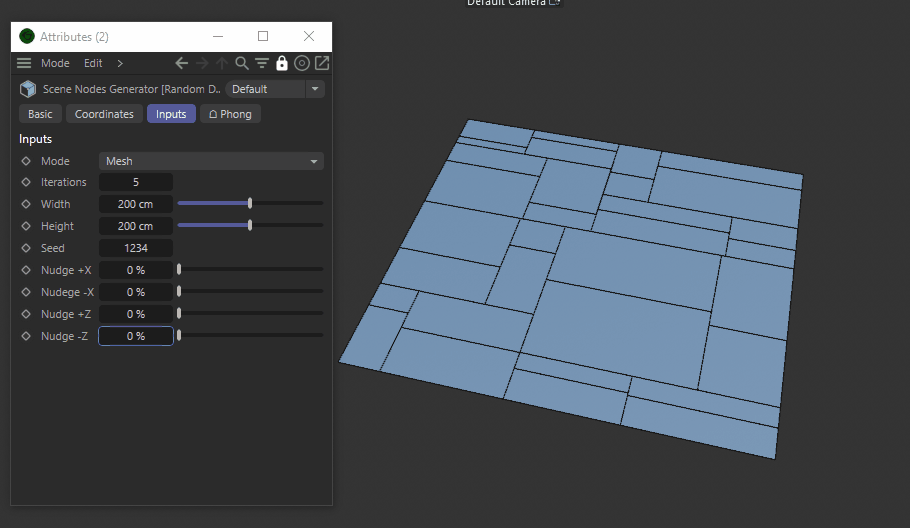
Task: Click the Height slider handle
Action: pyautogui.click(x=250, y=225)
